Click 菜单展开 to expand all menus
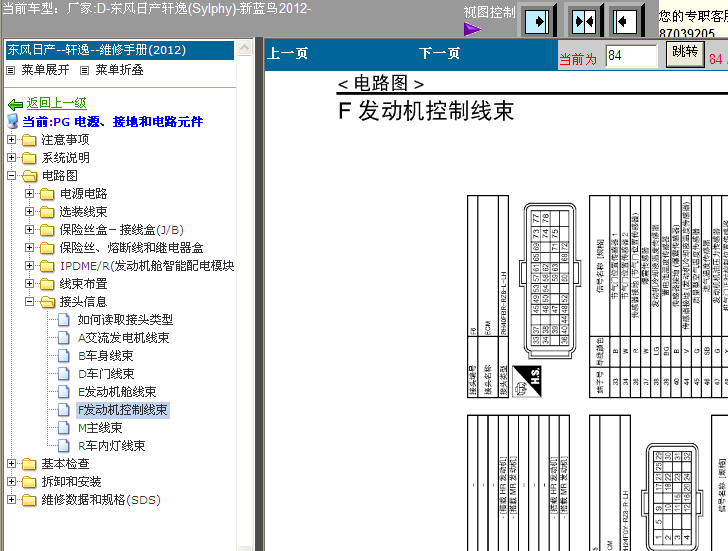 46,70
